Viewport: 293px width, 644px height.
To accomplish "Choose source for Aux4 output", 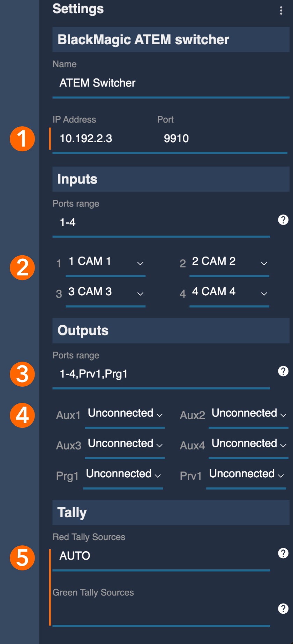I will click(248, 444).
